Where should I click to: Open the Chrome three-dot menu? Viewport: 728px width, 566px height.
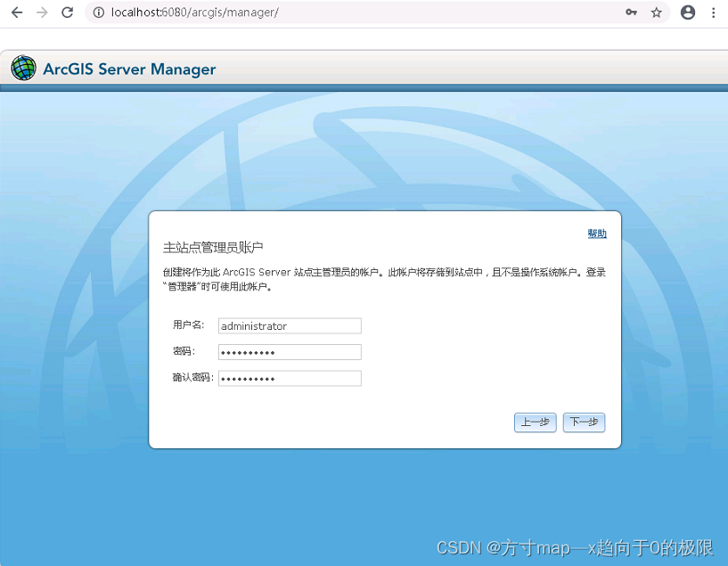(x=714, y=12)
